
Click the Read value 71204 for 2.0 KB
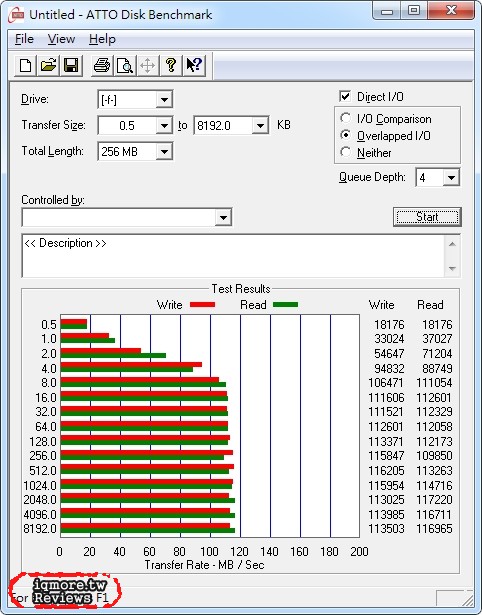pyautogui.click(x=437, y=354)
